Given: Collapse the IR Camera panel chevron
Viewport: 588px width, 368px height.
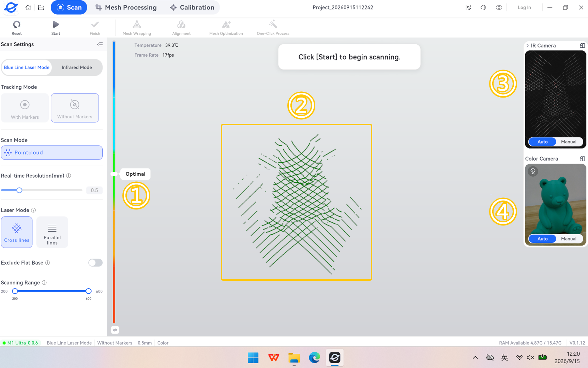Looking at the screenshot, I should [528, 46].
